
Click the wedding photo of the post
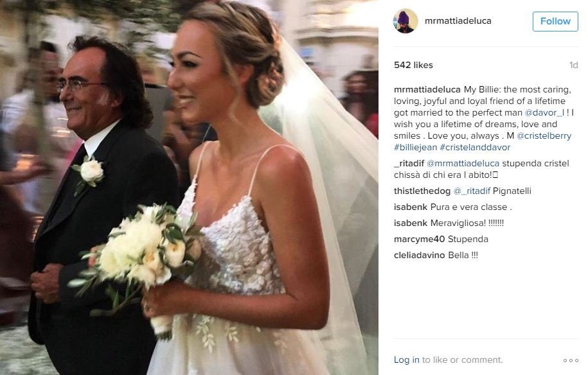pos(189,187)
